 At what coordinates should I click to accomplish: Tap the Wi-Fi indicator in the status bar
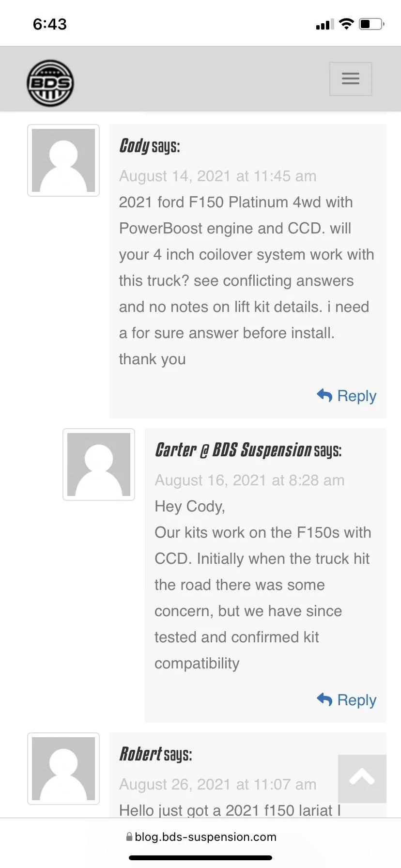(x=347, y=23)
